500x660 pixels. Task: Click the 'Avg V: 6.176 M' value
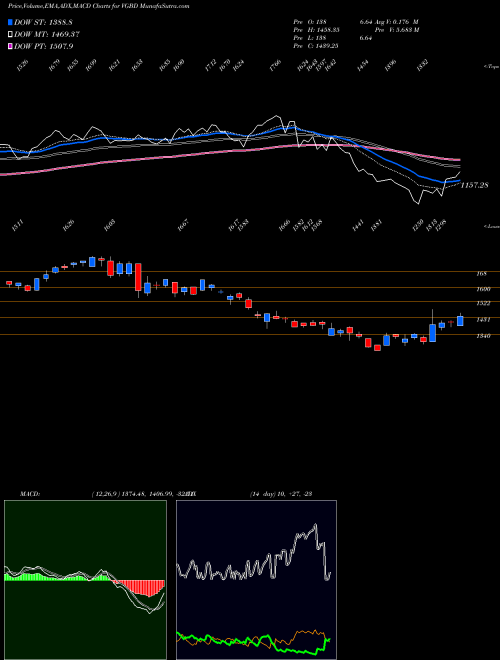(x=394, y=22)
